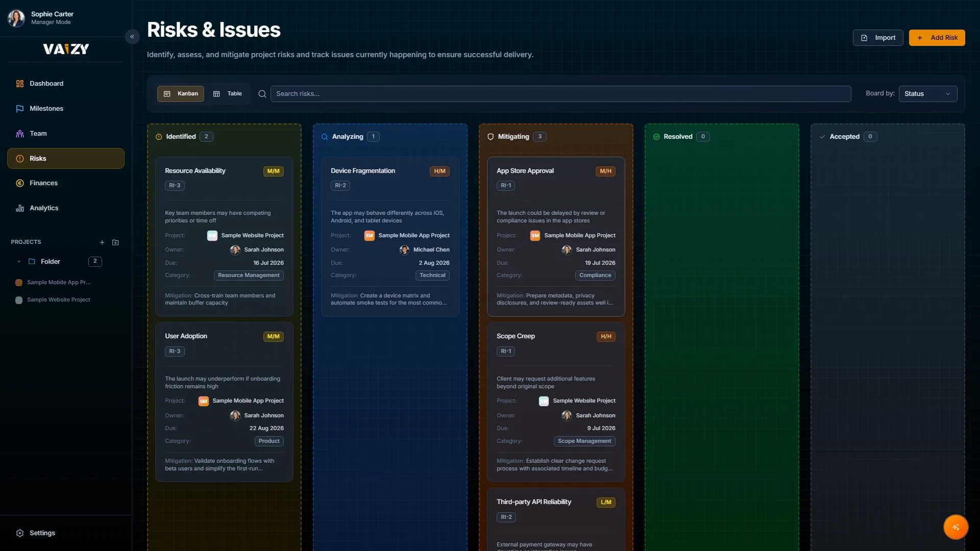Click L/M badge on Third-party API Reliability
The width and height of the screenshot is (980, 551).
pyautogui.click(x=606, y=503)
